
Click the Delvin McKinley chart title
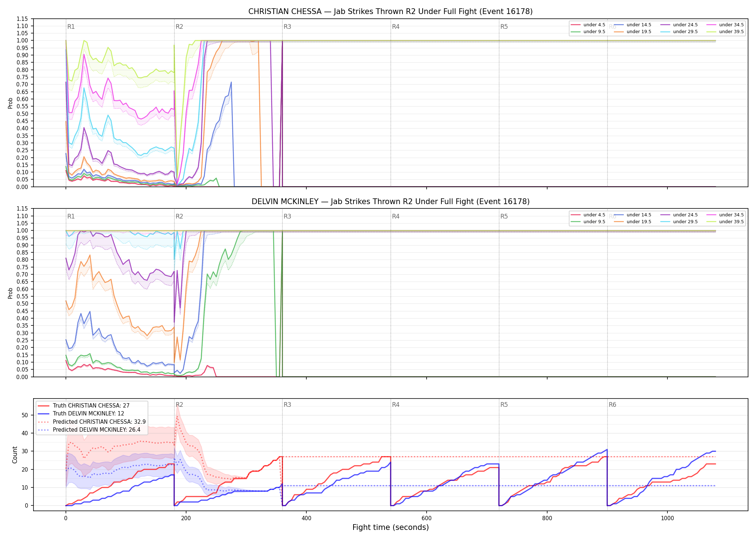pyautogui.click(x=391, y=202)
